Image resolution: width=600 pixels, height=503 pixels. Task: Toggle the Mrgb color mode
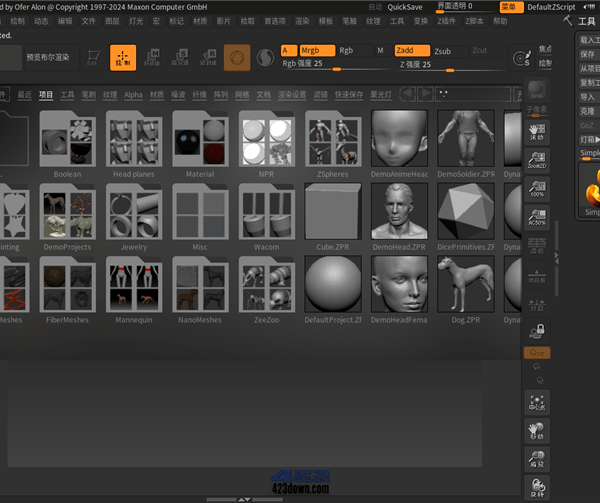(318, 50)
